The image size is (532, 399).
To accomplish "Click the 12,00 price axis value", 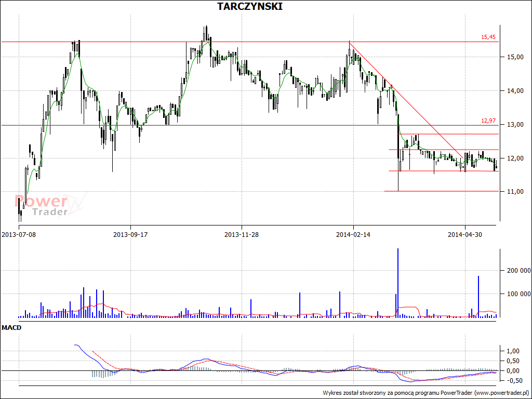I will tap(515, 158).
